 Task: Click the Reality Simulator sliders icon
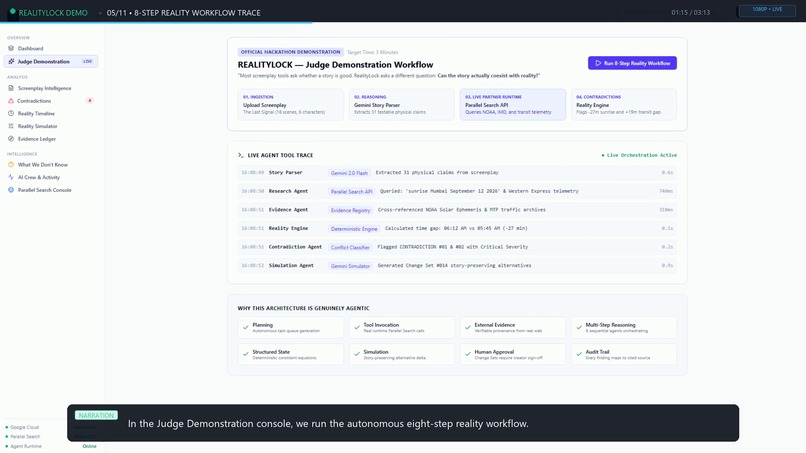click(11, 126)
